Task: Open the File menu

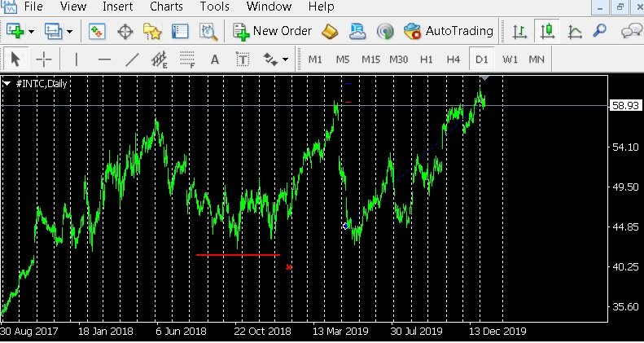Action: pyautogui.click(x=35, y=7)
